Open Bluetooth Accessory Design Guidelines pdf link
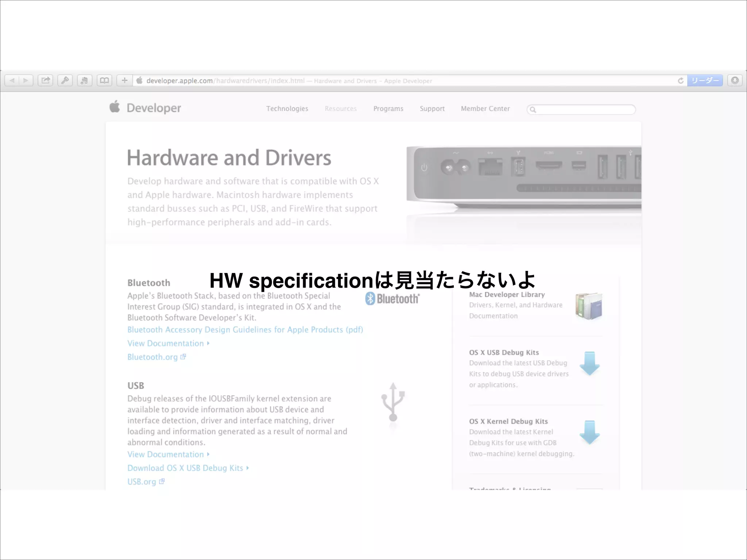Viewport: 747px width, 560px height. point(245,330)
